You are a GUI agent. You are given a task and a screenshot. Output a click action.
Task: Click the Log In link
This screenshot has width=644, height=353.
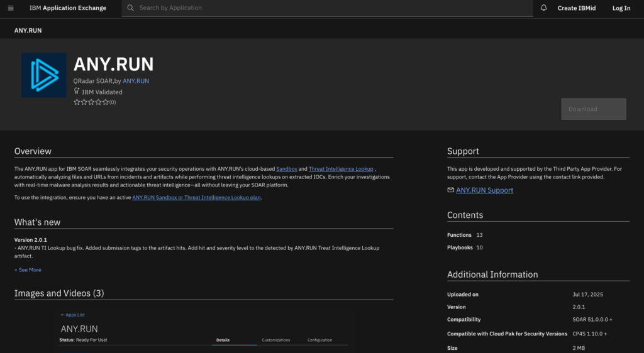click(621, 8)
